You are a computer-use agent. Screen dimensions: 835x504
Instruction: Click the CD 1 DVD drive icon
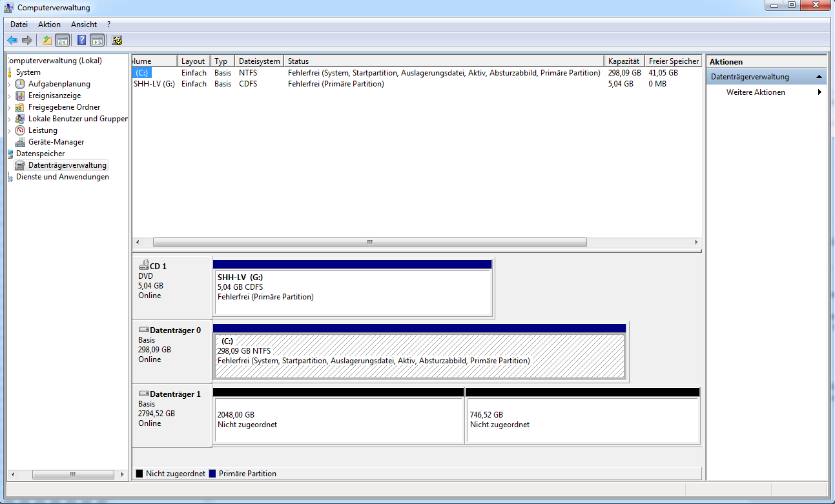(x=143, y=265)
